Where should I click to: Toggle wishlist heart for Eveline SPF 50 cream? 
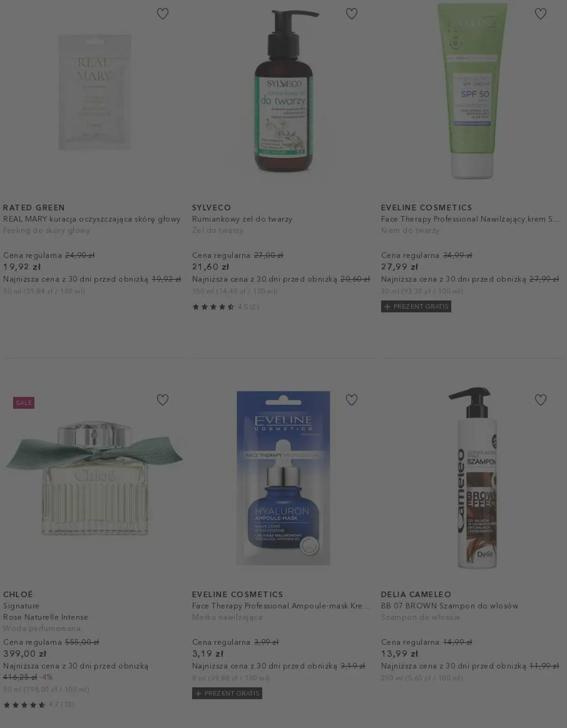coord(540,14)
